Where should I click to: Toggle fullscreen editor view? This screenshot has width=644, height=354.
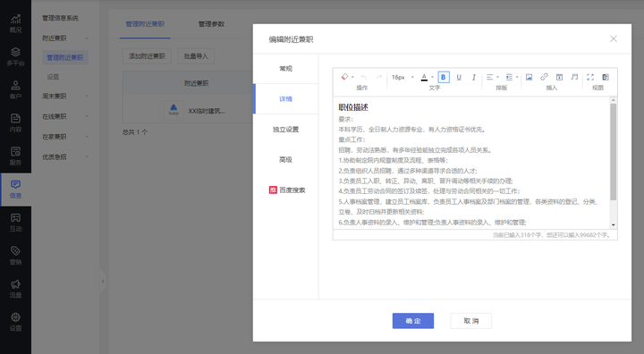point(590,77)
